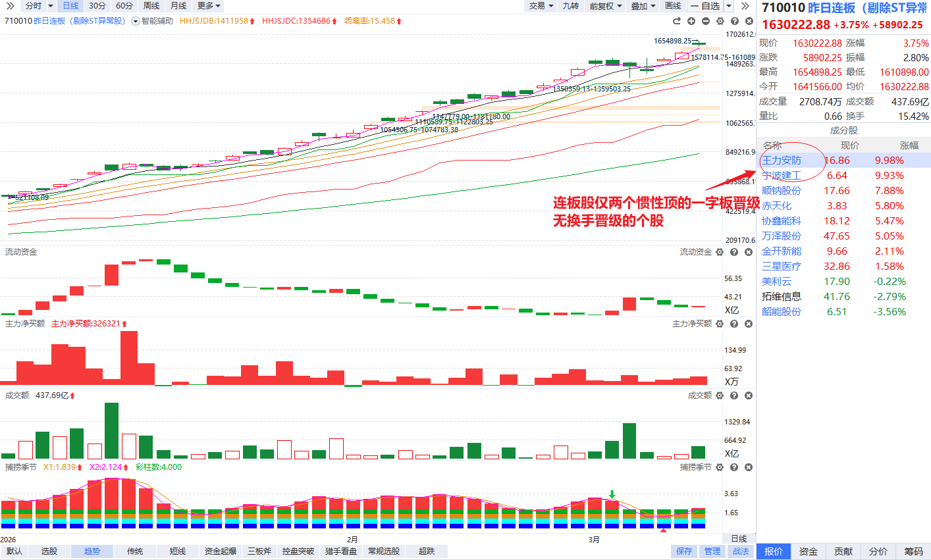
Task: Switch to 资金 tab in bottom right
Action: pos(809,551)
